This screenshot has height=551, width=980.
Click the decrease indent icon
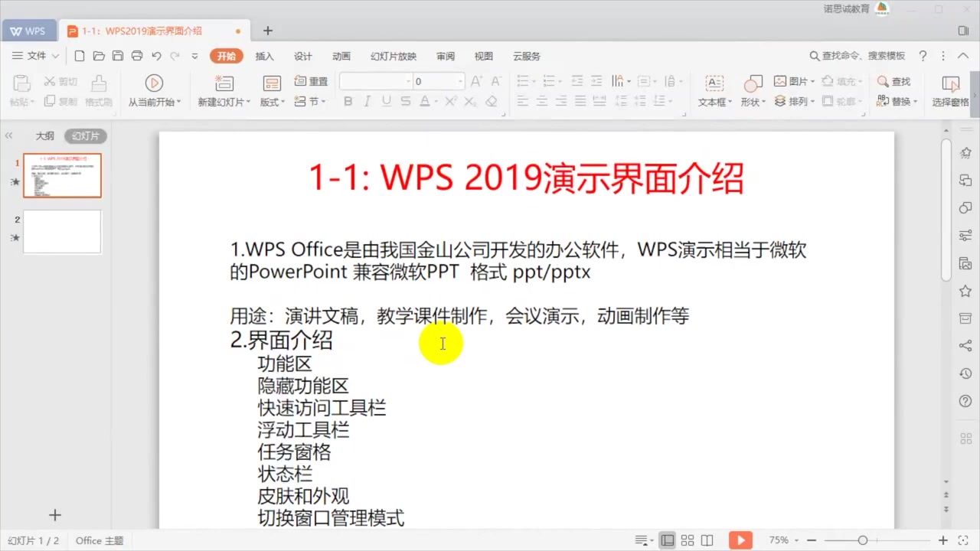pyautogui.click(x=577, y=81)
